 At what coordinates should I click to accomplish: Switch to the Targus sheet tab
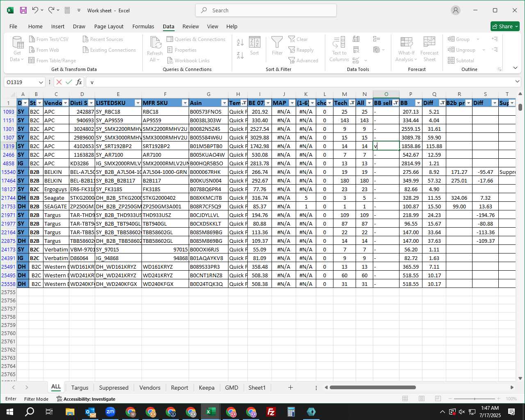click(x=80, y=388)
